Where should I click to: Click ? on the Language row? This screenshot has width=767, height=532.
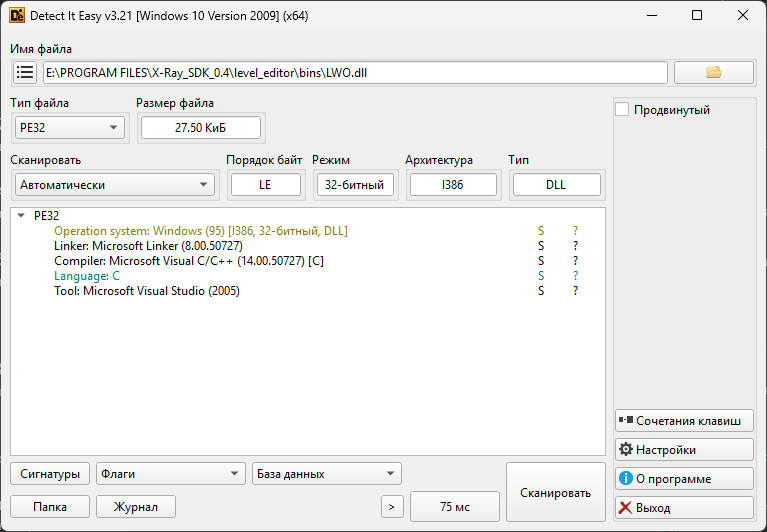(x=575, y=276)
